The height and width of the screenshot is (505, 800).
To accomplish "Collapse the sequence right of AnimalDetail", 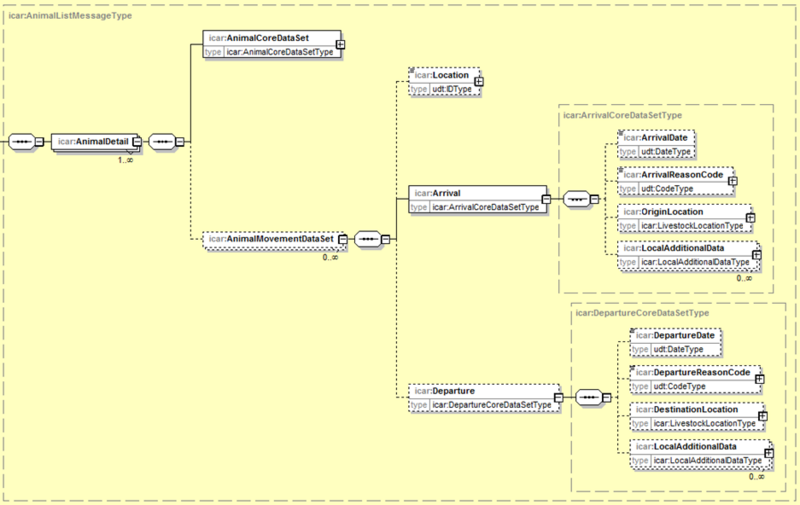I will point(180,142).
